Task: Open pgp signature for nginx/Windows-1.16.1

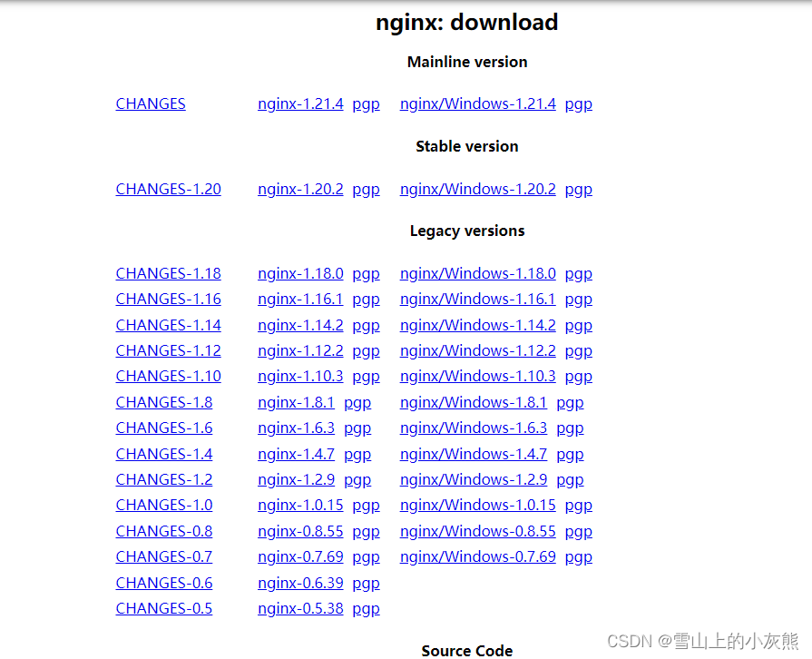Action: coord(579,300)
